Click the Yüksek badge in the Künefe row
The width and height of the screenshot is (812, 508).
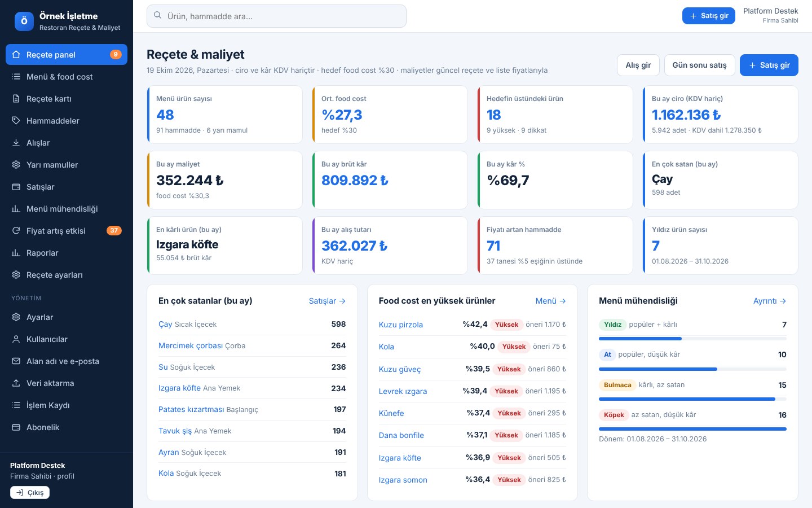509,413
